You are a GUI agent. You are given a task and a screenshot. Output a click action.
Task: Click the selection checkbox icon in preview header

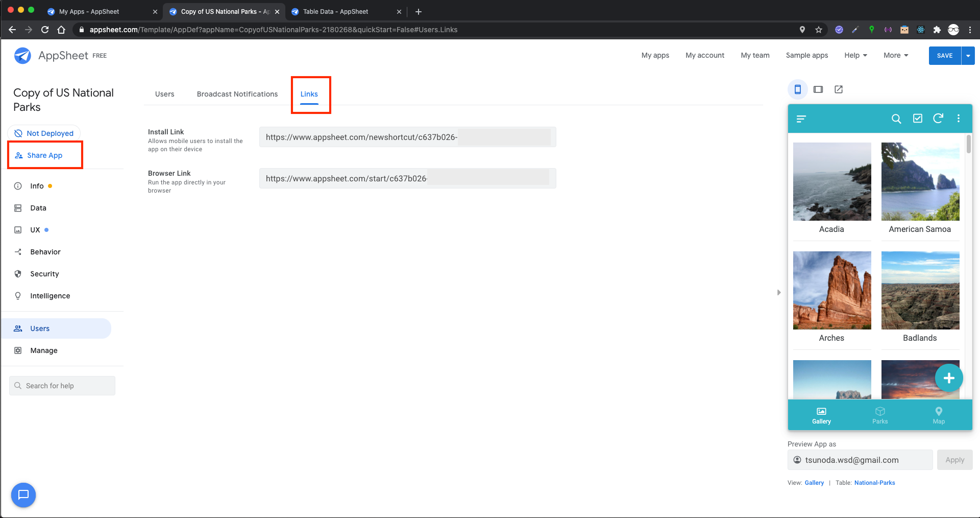point(918,119)
